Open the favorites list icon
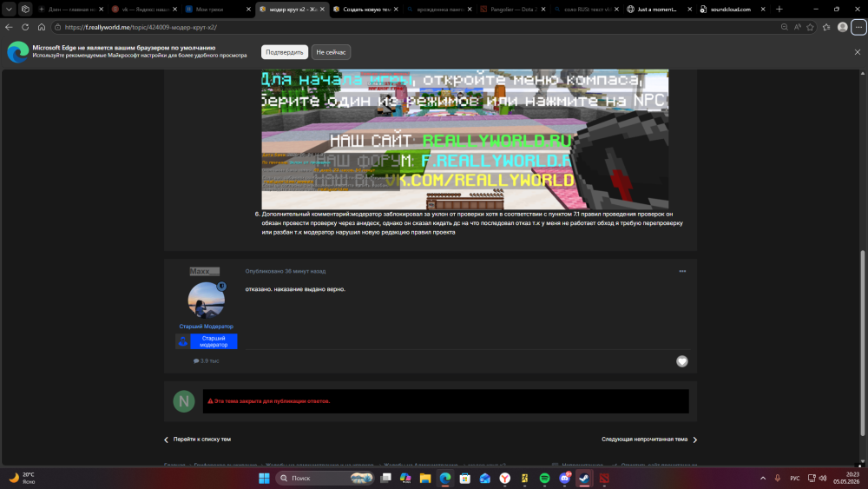Screen dimensions: 868x489 click(x=826, y=27)
